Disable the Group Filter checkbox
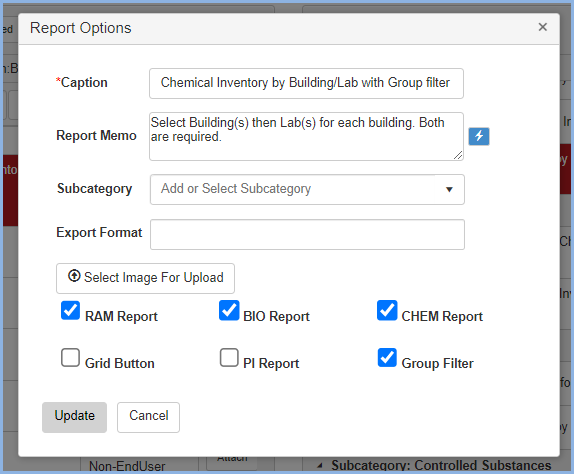 pos(387,357)
